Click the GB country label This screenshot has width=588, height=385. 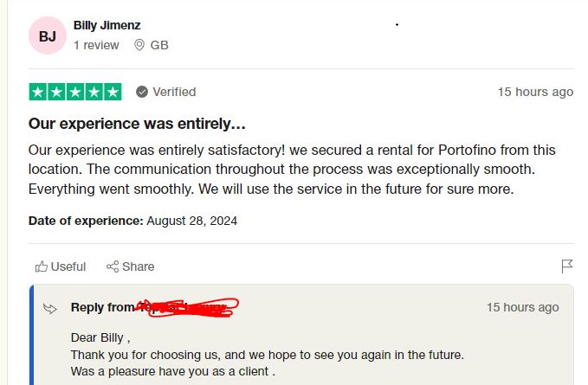tap(159, 45)
